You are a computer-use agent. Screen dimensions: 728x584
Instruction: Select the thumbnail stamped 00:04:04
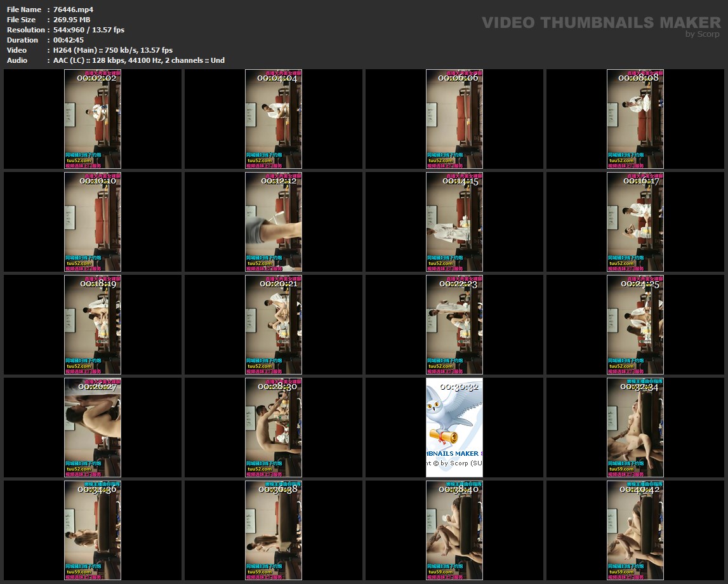tap(274, 121)
